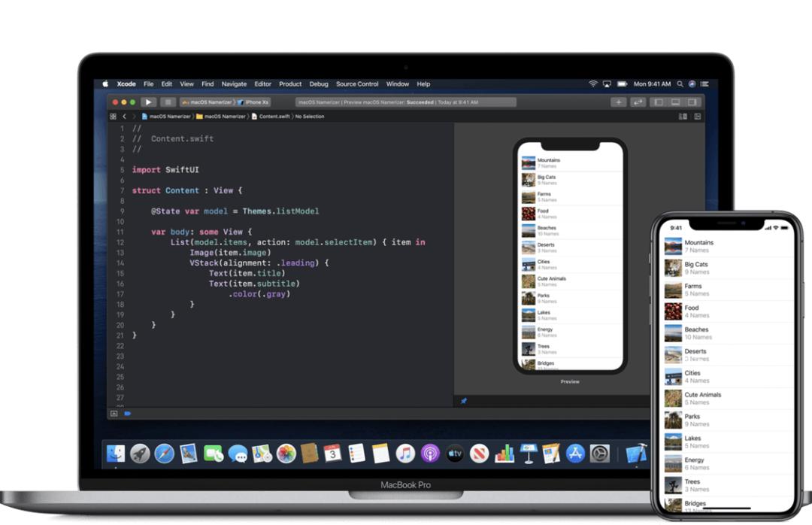Launch Apple TV app from the Dock
This screenshot has height=525, width=812.
pyautogui.click(x=455, y=454)
